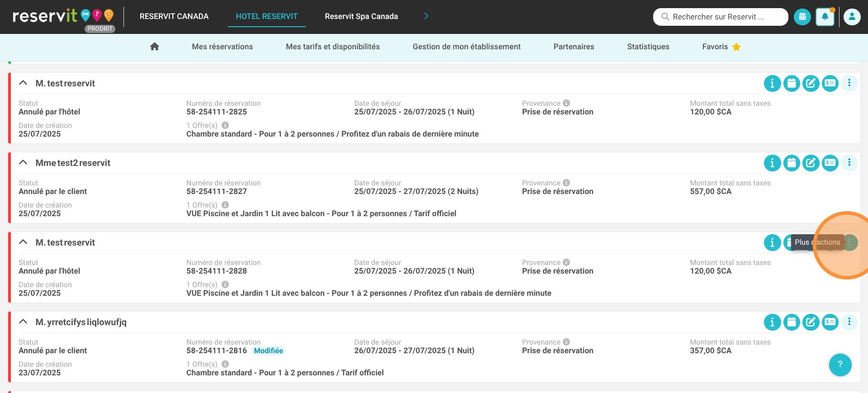Click the Mme test2 reservit name
The width and height of the screenshot is (868, 393).
point(73,163)
